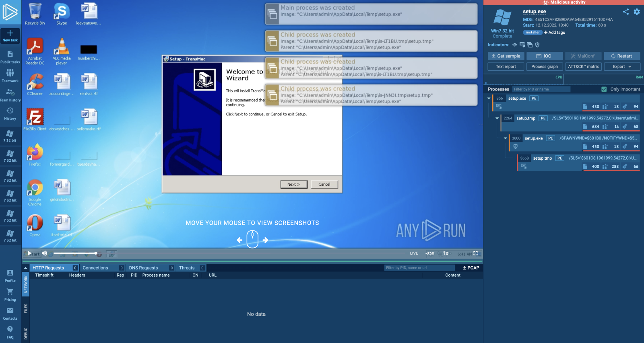Switch to the DNS Requests tab

[x=143, y=268]
